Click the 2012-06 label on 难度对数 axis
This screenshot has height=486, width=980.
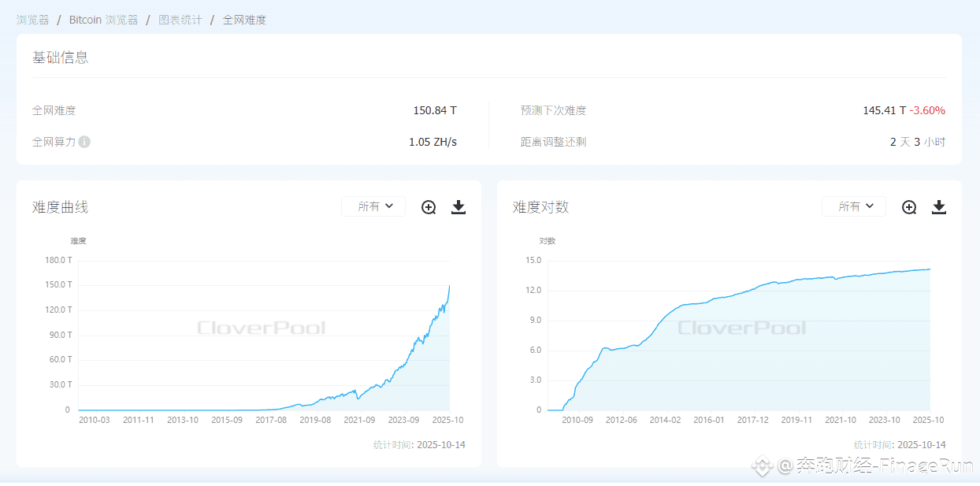tap(621, 420)
